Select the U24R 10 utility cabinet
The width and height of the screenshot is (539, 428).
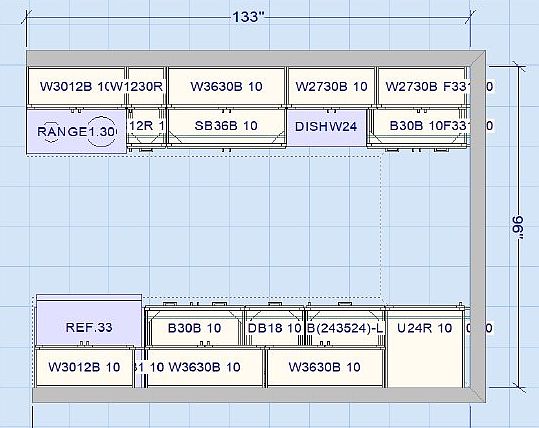point(425,347)
